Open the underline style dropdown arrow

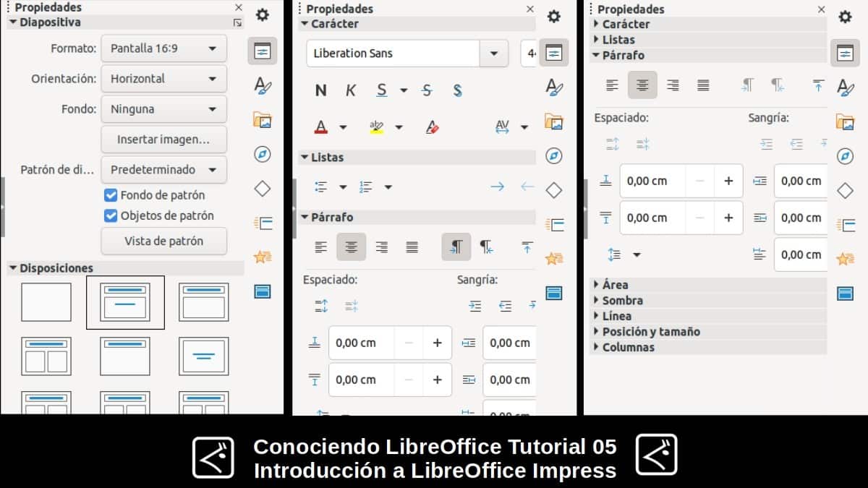[404, 90]
